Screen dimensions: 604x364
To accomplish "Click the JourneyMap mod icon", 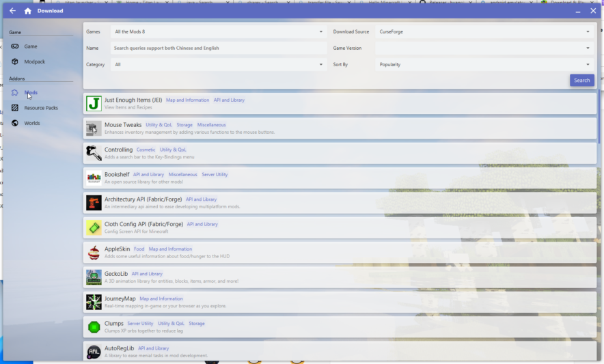I will [94, 302].
